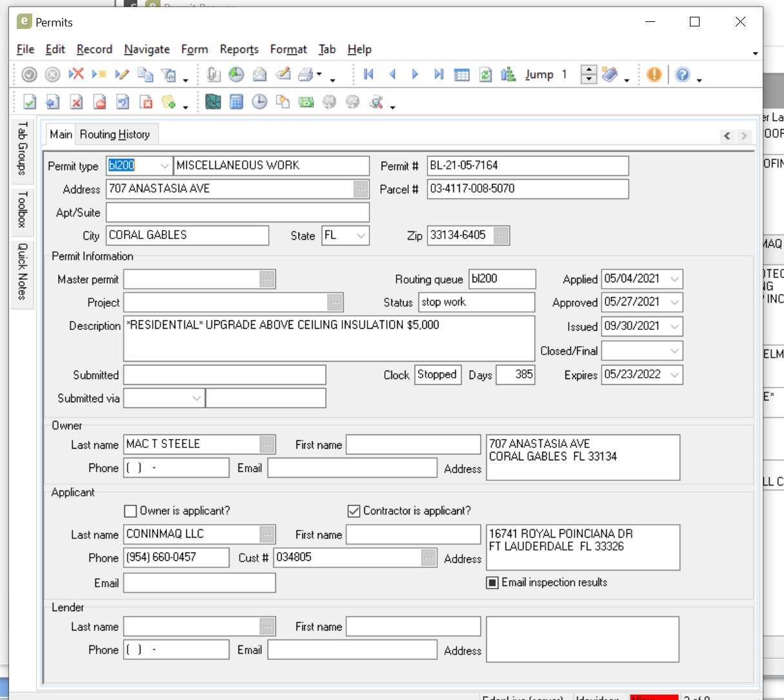
Task: Open the Reports menu
Action: (239, 50)
